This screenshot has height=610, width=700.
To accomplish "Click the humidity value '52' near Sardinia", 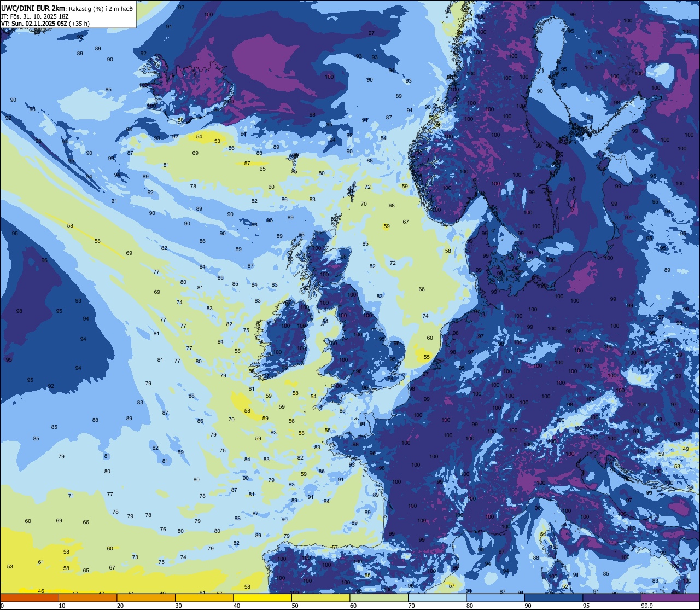I will [565, 586].
